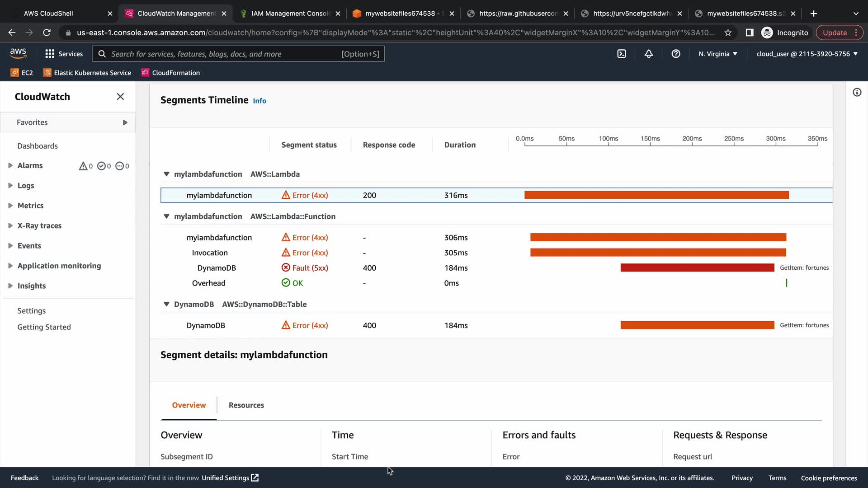
Task: Click the notifications bell icon
Action: [649, 54]
